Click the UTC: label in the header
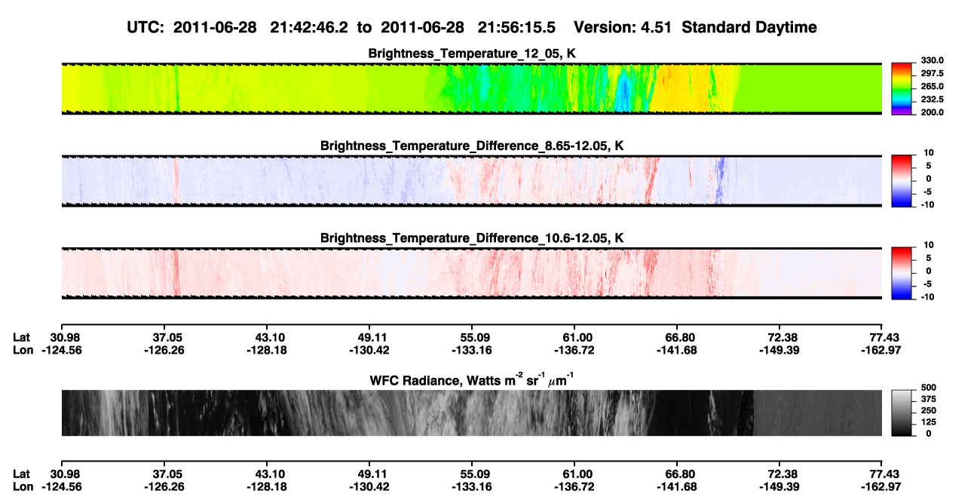Image resolution: width=980 pixels, height=503 pixels. (145, 27)
